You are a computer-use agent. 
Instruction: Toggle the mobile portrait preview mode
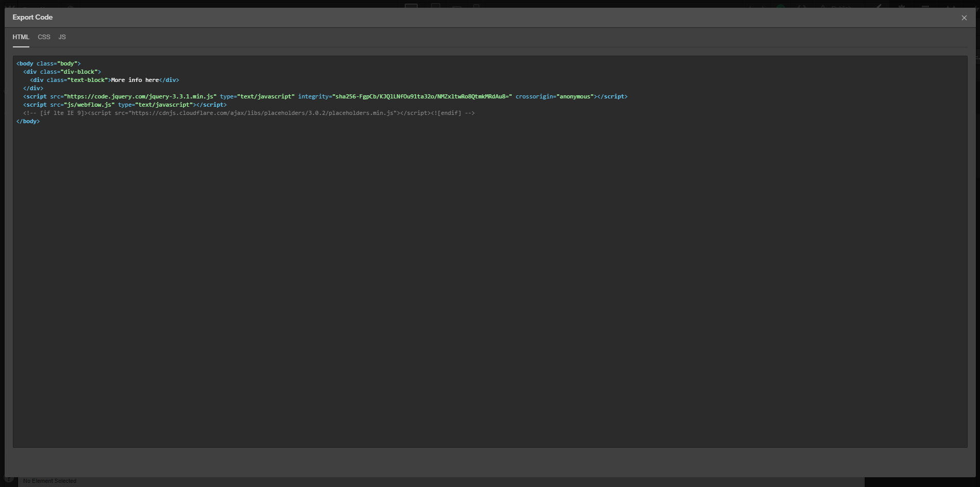[476, 7]
